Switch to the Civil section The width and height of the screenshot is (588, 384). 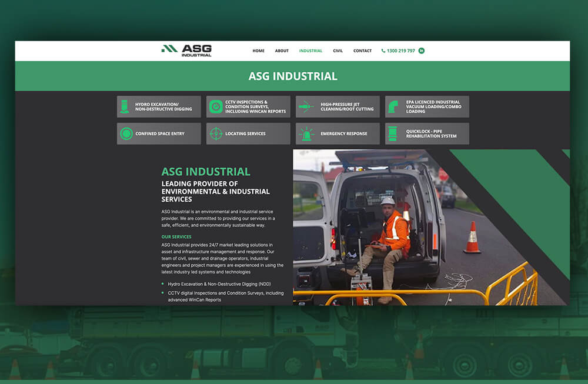coord(338,51)
